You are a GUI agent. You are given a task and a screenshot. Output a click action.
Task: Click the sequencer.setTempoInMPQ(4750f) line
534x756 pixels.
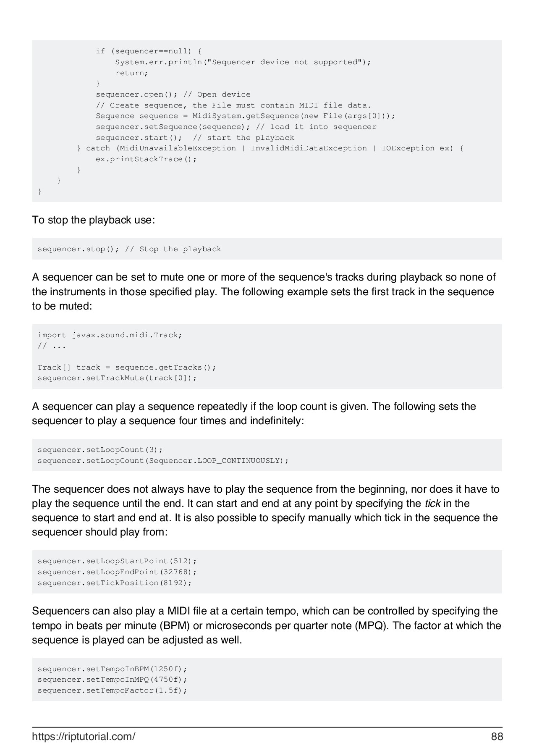[x=112, y=680]
